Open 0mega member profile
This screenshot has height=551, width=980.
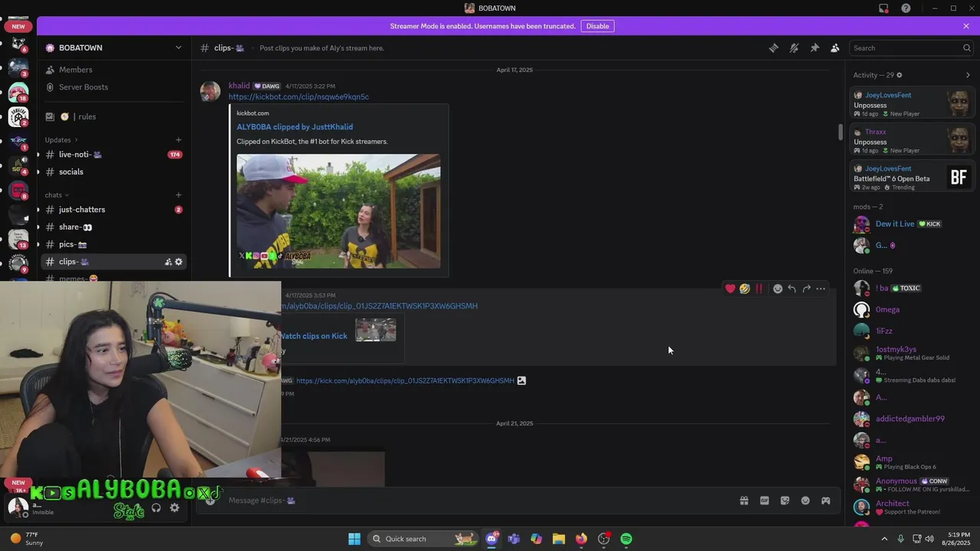[912, 310]
